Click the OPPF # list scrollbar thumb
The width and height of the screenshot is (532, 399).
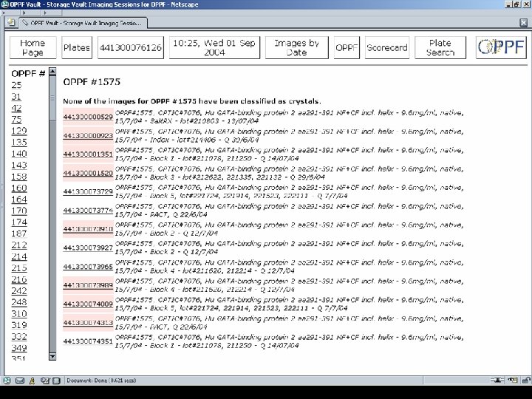[x=52, y=98]
